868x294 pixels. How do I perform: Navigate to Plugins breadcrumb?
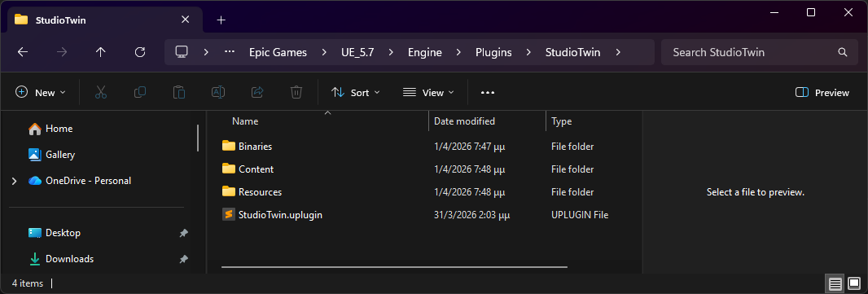tap(493, 53)
